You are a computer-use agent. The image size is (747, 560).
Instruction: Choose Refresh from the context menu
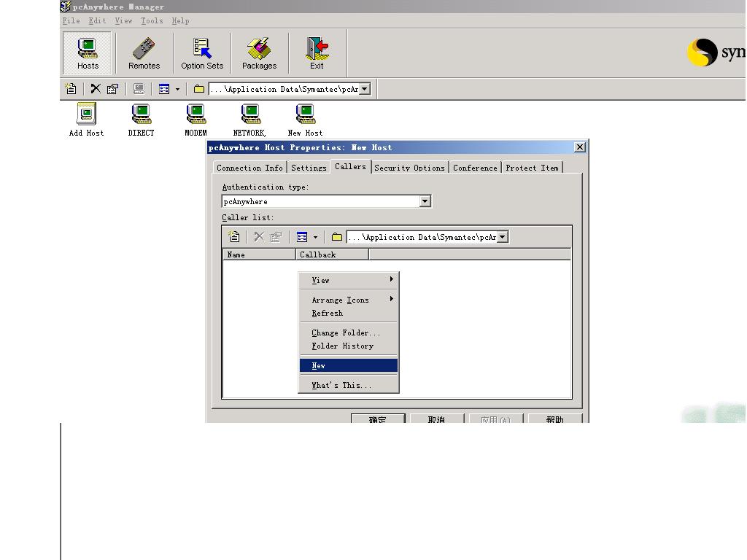(x=349, y=313)
